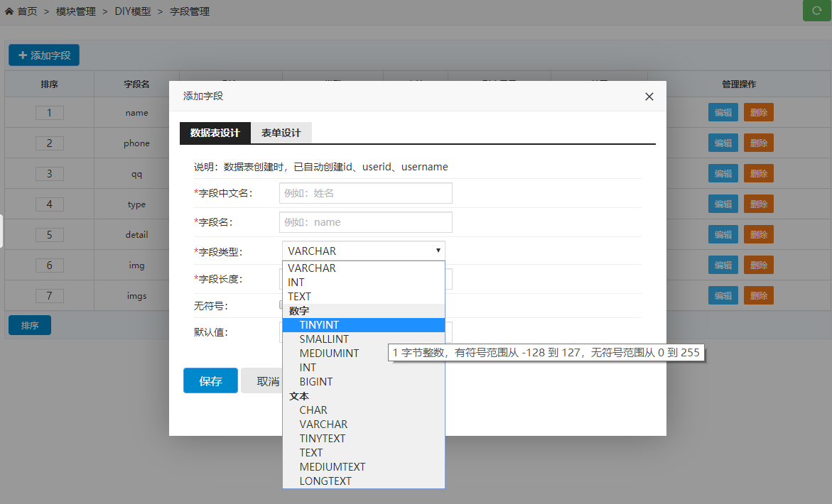This screenshot has height=504, width=832.
Task: Click the plus 添加字段 button
Action: click(44, 55)
